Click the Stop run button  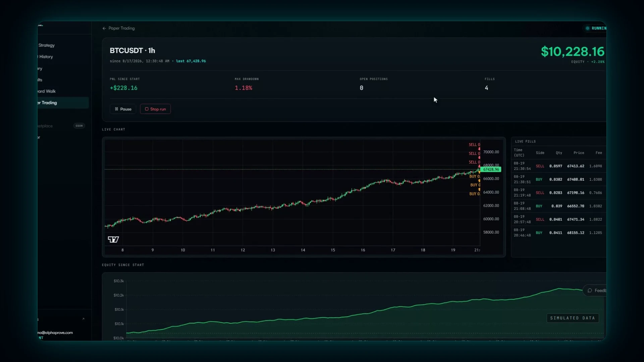tap(155, 109)
